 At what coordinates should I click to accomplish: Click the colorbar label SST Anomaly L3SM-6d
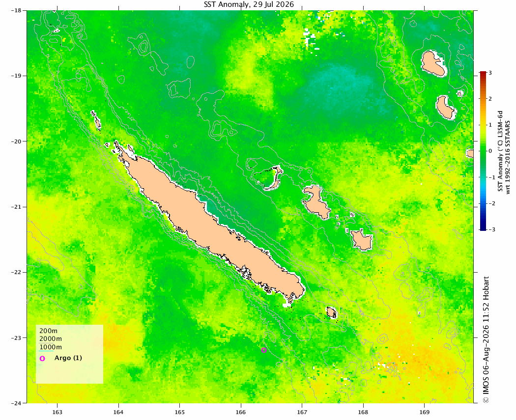pyautogui.click(x=500, y=151)
